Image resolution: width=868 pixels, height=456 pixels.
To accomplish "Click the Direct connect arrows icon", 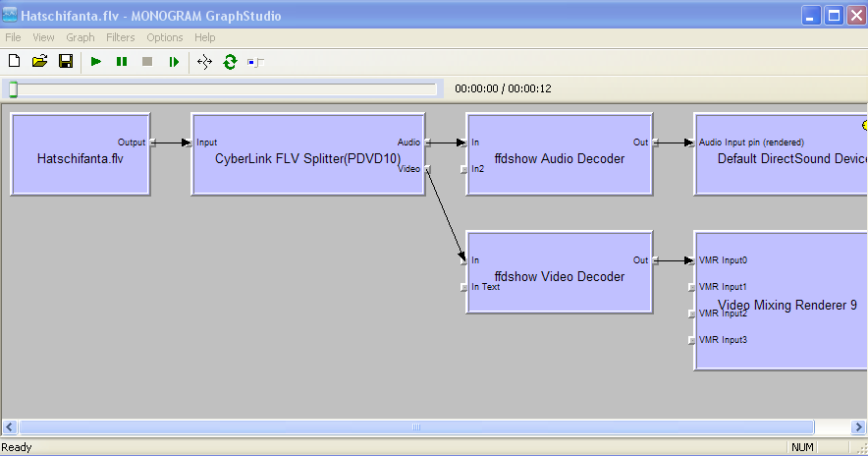I will click(x=204, y=62).
